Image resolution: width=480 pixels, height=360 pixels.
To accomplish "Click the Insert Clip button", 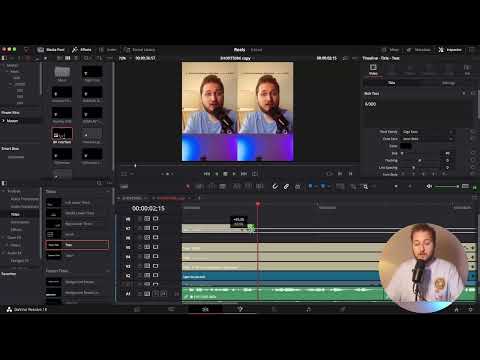I will (237, 187).
